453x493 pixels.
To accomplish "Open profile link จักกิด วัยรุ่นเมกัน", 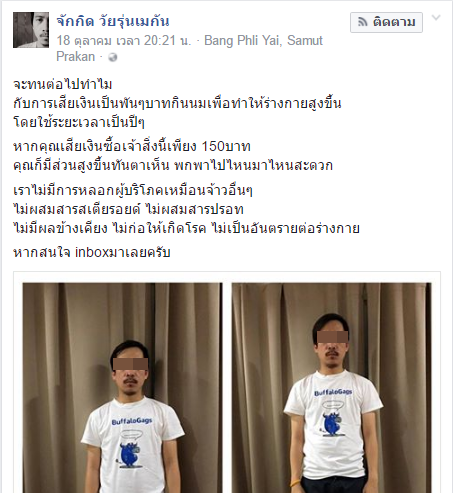I will point(113,21).
